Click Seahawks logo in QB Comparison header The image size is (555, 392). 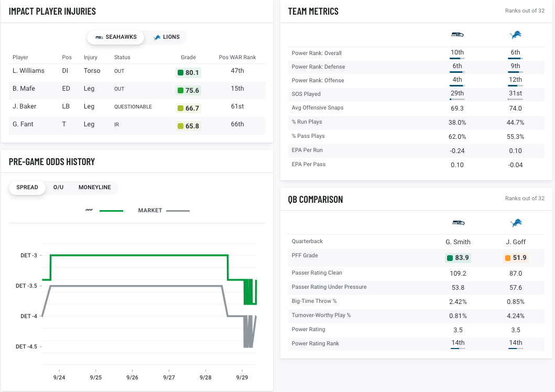tap(458, 223)
